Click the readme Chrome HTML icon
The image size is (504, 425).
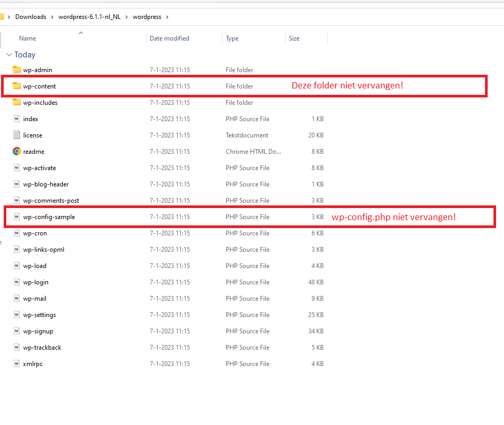[17, 151]
